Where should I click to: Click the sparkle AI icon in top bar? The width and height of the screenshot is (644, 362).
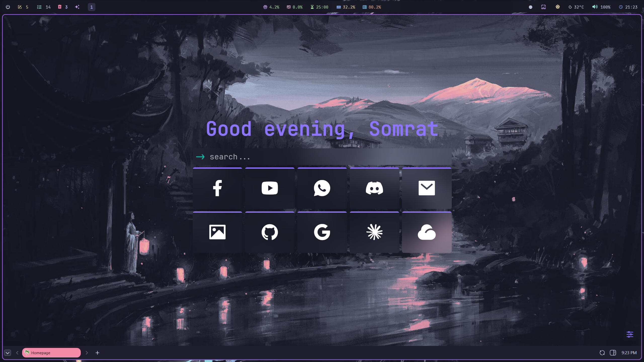pyautogui.click(x=77, y=7)
